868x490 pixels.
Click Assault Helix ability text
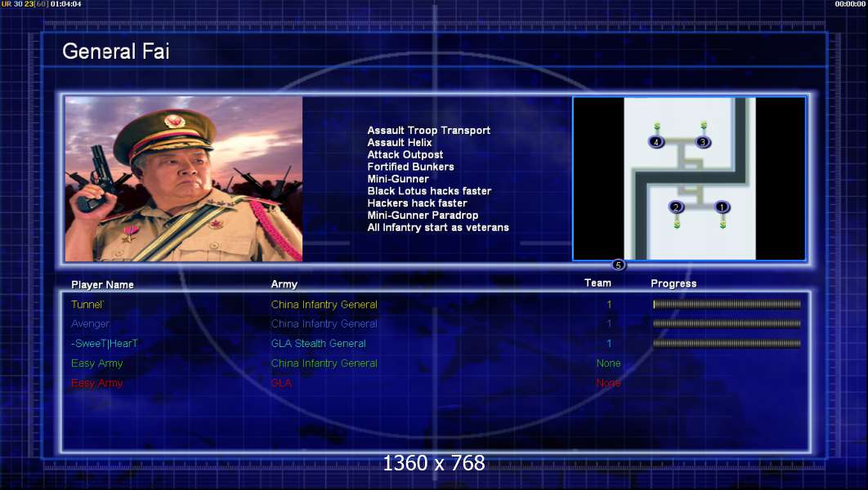tap(400, 143)
